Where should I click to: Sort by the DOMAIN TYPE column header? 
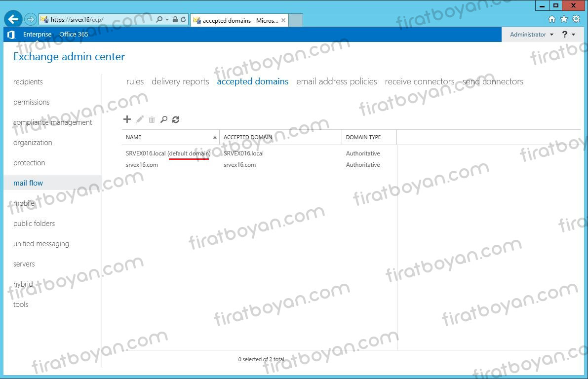[369, 137]
